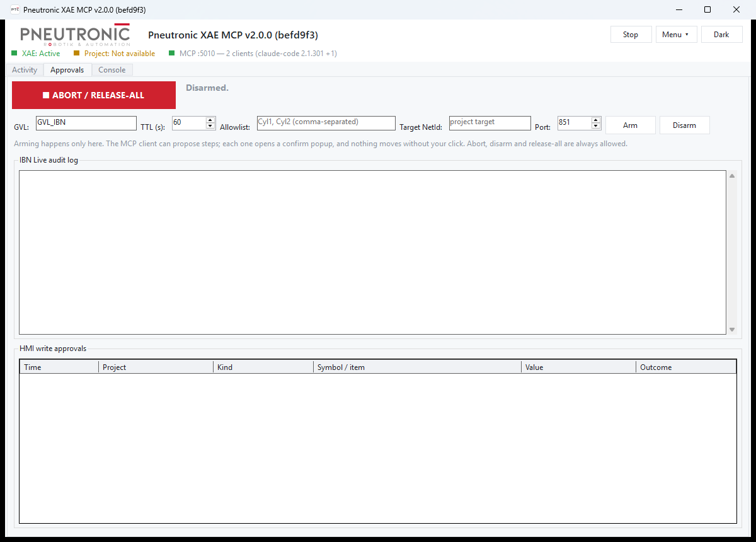Sort by the Kind column header
The image size is (756, 542).
point(263,367)
